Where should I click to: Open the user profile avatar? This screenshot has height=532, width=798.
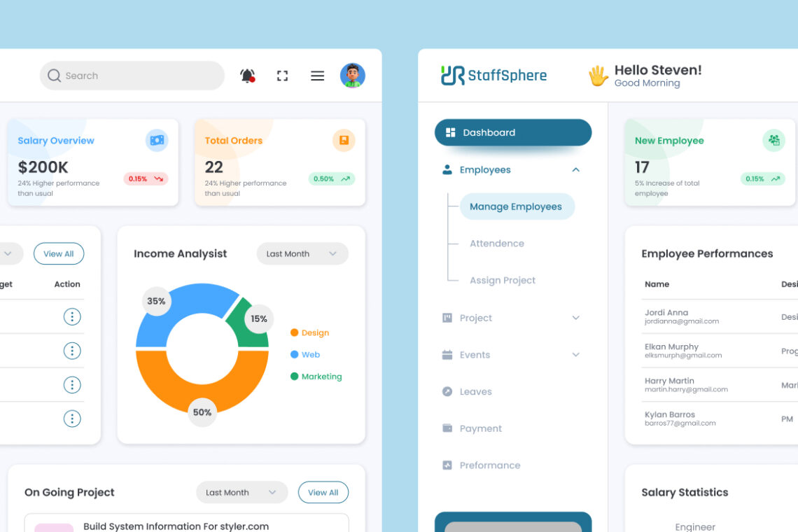[353, 76]
